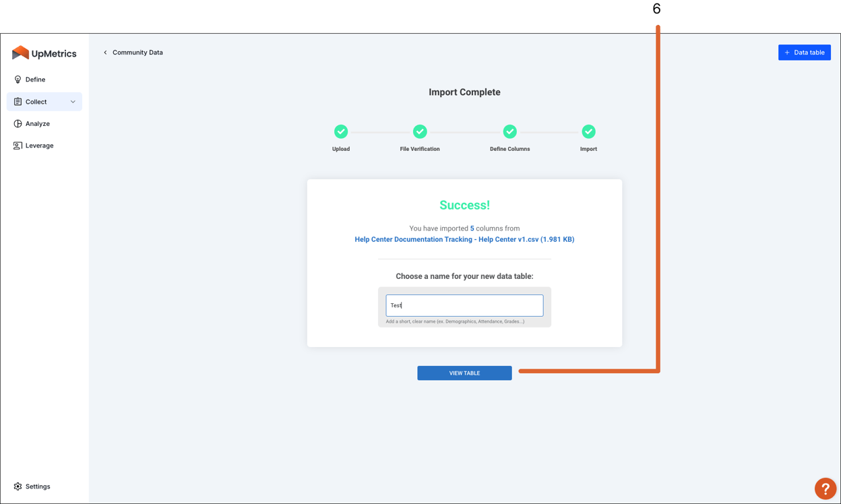The height and width of the screenshot is (504, 841).
Task: Open the imported CSV file link
Action: click(464, 239)
